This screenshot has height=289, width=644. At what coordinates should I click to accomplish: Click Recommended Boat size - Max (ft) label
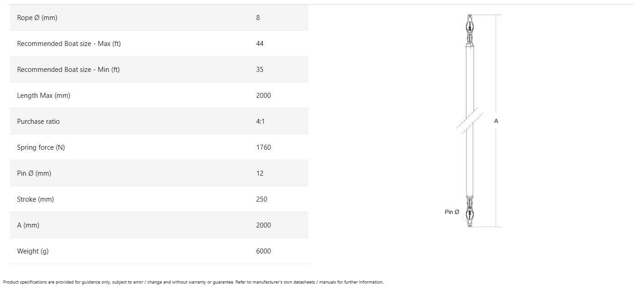69,44
